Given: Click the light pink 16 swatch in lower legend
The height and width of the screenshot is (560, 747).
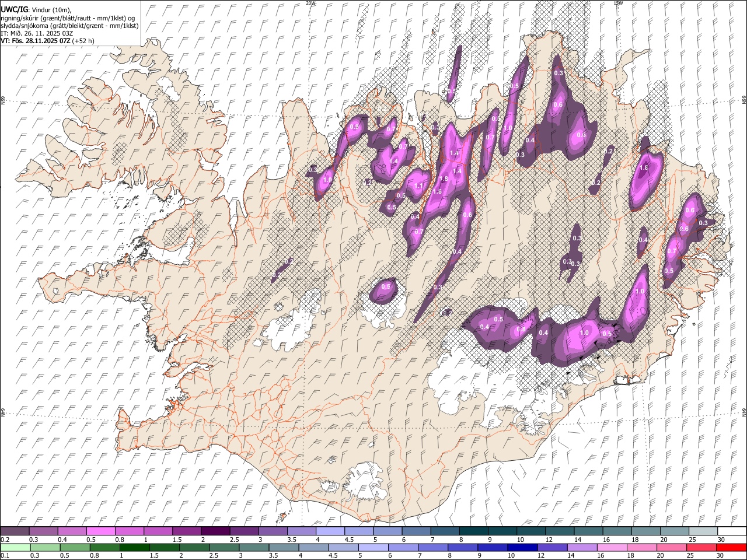Looking at the screenshot, I should [612, 548].
